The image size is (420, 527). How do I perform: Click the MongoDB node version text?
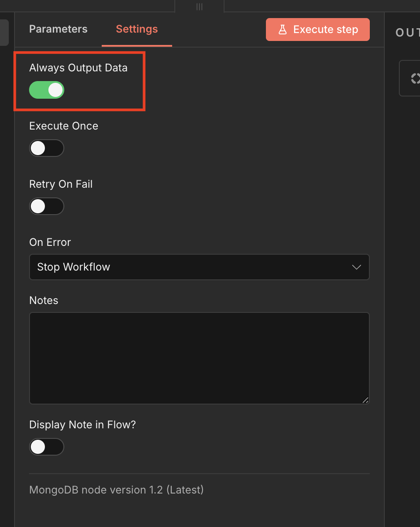pos(116,490)
